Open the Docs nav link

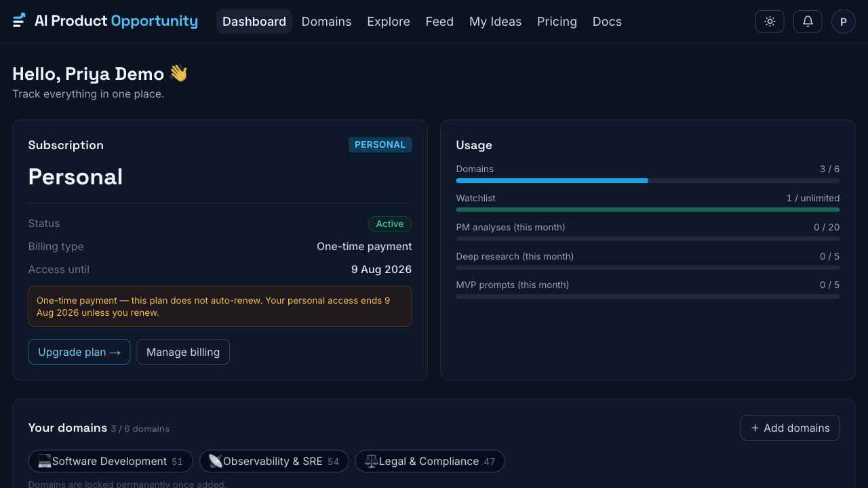[x=607, y=22]
